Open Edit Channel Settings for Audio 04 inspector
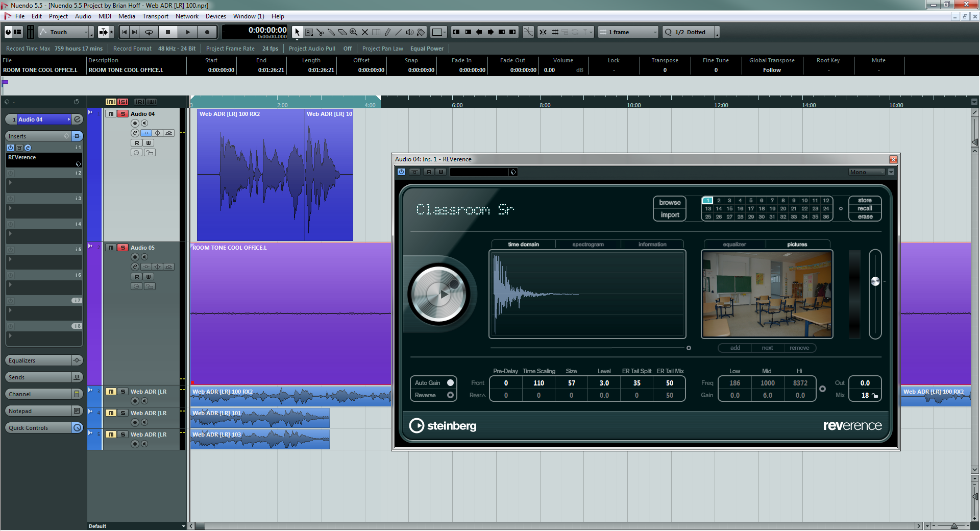The height and width of the screenshot is (531, 980). [78, 119]
